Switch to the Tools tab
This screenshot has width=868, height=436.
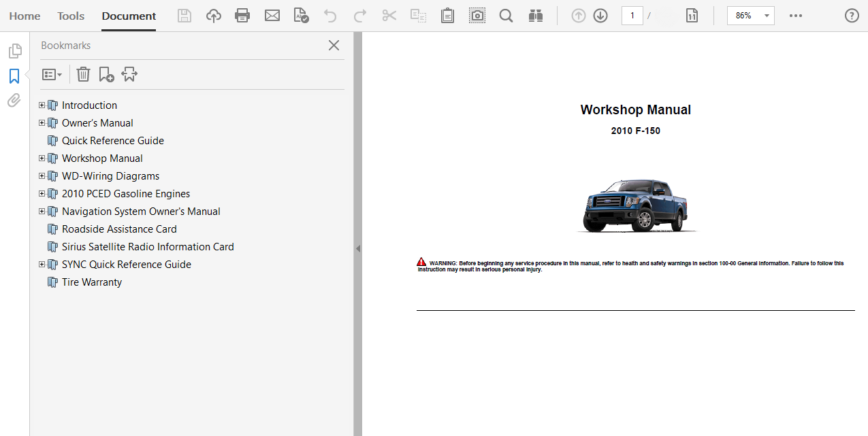(x=71, y=16)
